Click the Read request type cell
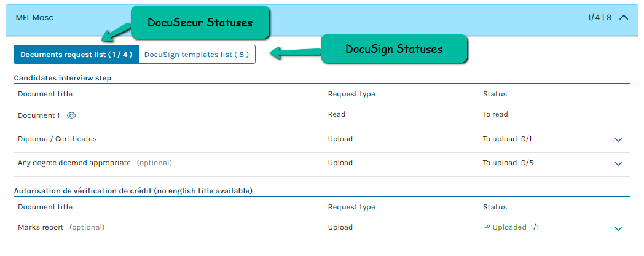 pos(336,114)
